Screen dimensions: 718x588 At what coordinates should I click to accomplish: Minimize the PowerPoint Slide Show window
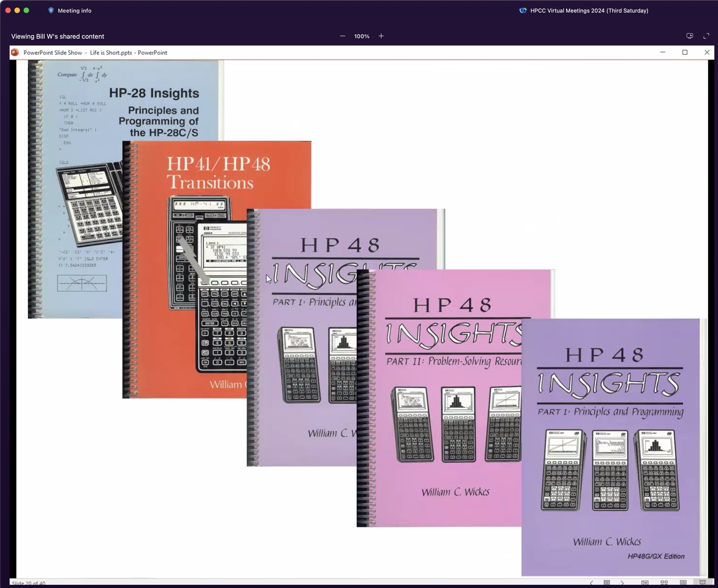click(x=663, y=52)
